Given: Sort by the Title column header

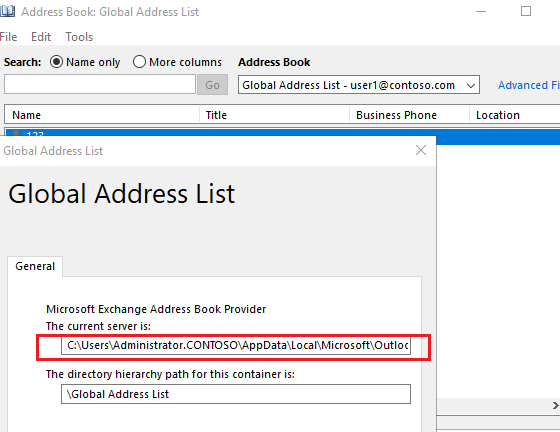Looking at the screenshot, I should pyautogui.click(x=274, y=115).
